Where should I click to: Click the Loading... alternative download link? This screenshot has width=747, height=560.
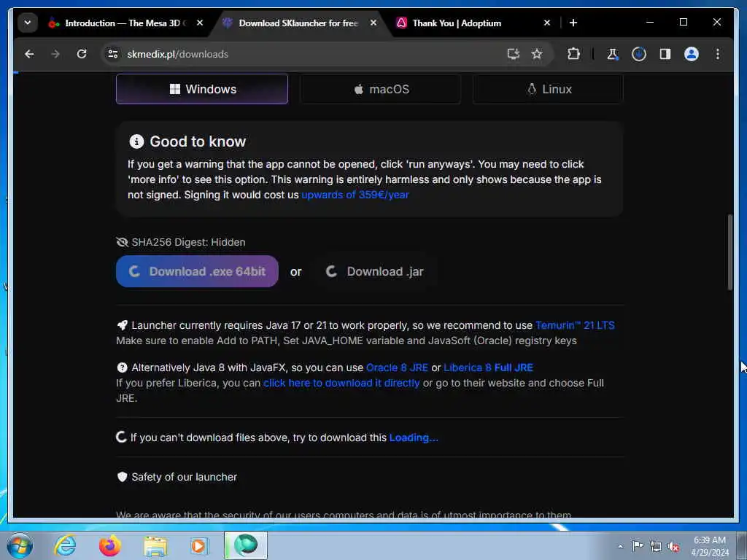tap(414, 437)
